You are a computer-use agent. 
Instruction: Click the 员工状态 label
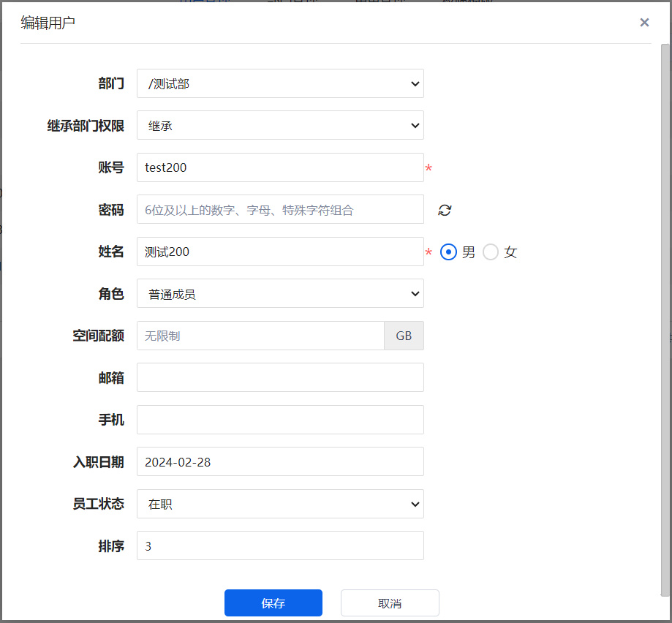(x=99, y=504)
